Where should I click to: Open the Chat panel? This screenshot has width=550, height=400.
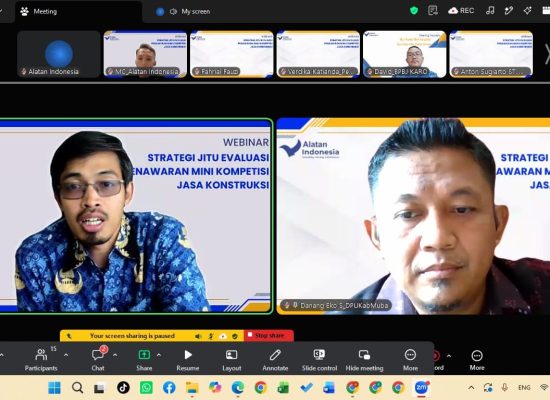click(98, 359)
